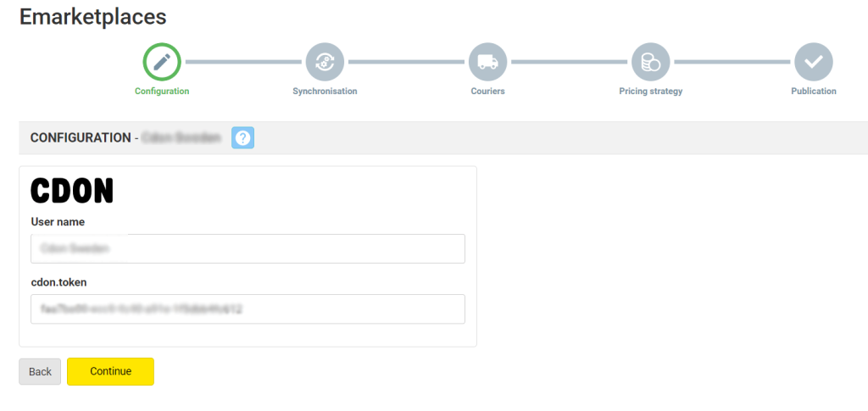Focus the User name input field
The image size is (868, 411).
[248, 249]
